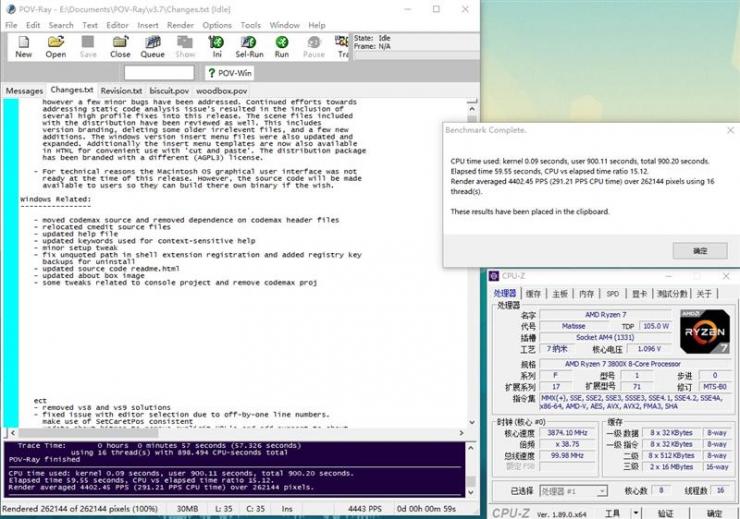The height and width of the screenshot is (519, 740).
Task: Open the File menu
Action: coord(11,25)
